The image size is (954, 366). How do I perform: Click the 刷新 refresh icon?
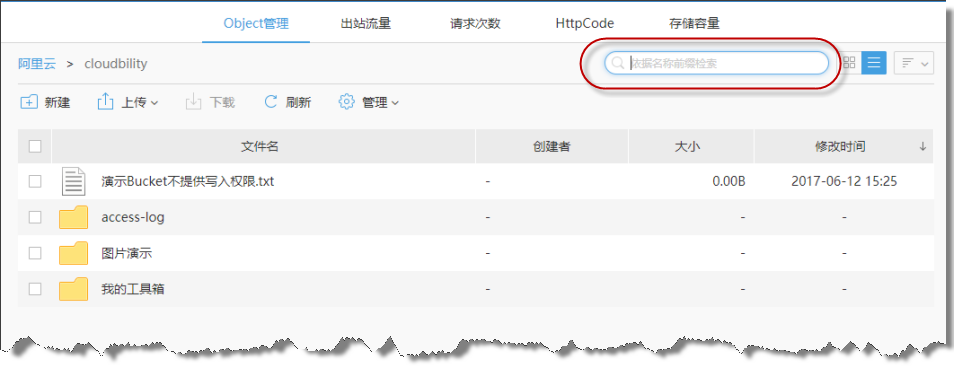click(271, 102)
